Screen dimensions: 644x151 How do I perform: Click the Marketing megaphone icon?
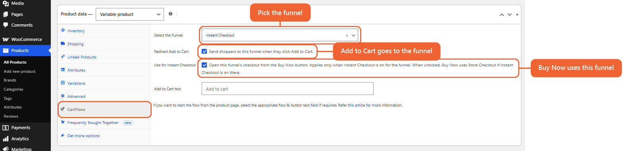(x=6, y=149)
